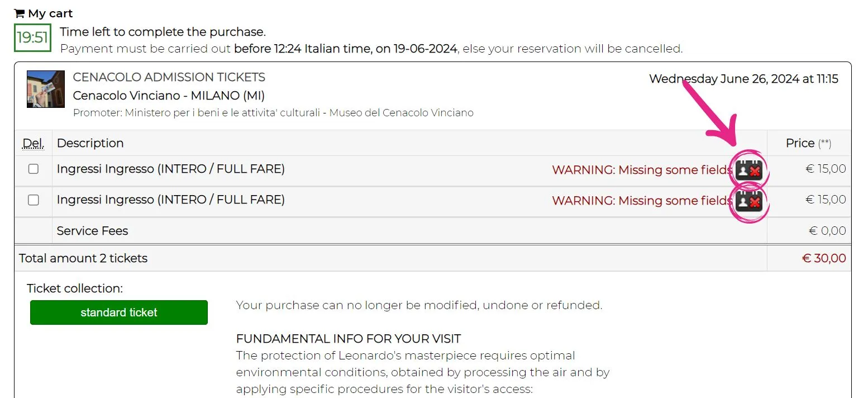Click the Del. column header
This screenshot has height=398, width=868.
click(34, 144)
